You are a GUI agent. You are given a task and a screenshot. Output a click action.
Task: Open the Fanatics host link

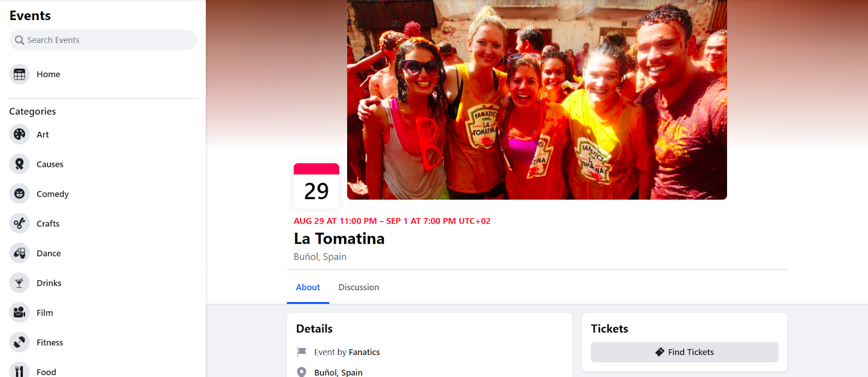[364, 352]
